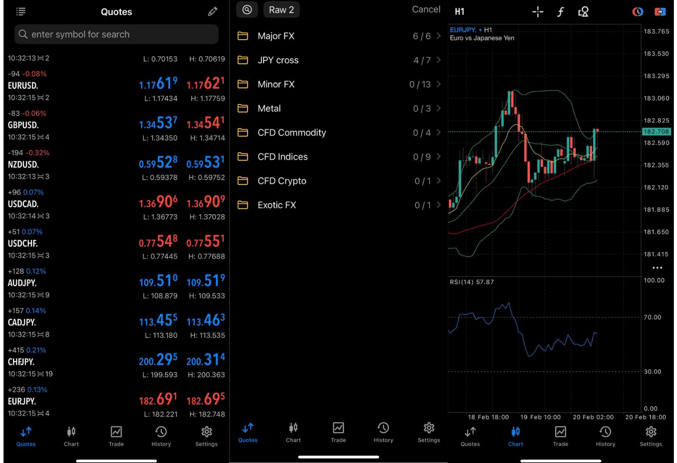Image resolution: width=677 pixels, height=463 pixels.
Task: Expand Exotic FX chevron arrow
Action: pos(439,205)
